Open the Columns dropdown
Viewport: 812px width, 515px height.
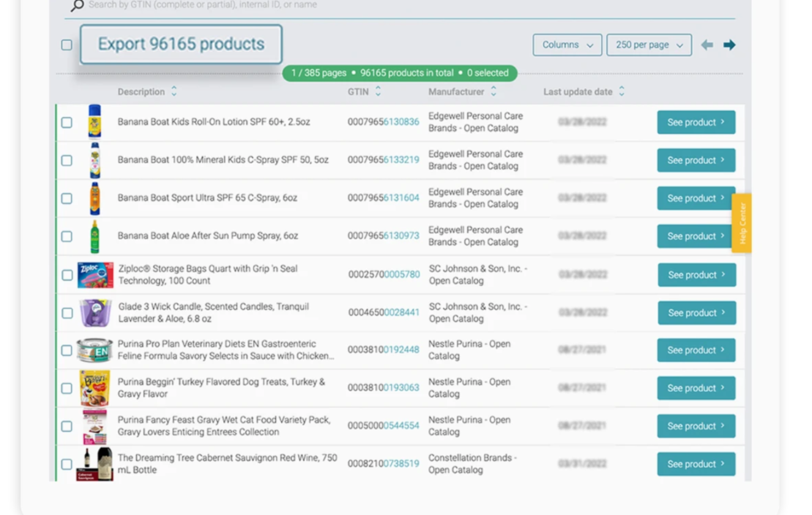click(x=567, y=45)
